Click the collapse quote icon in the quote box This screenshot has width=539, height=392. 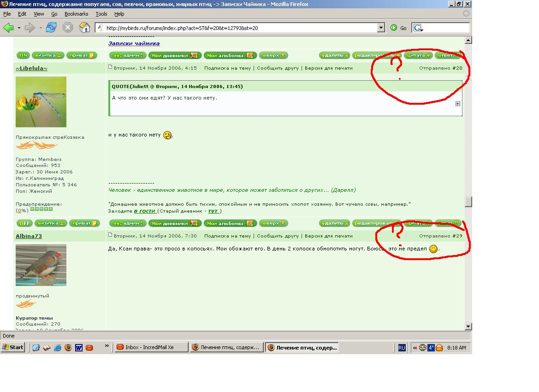[457, 104]
